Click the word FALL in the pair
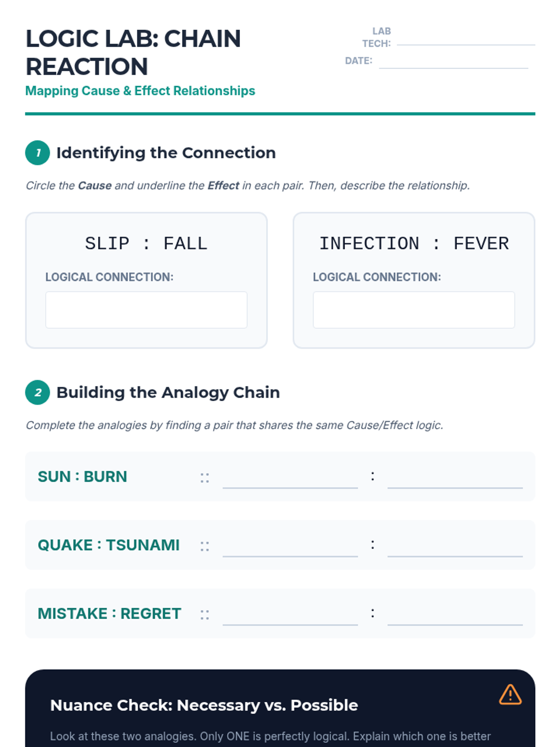The width and height of the screenshot is (560, 747). [185, 244]
